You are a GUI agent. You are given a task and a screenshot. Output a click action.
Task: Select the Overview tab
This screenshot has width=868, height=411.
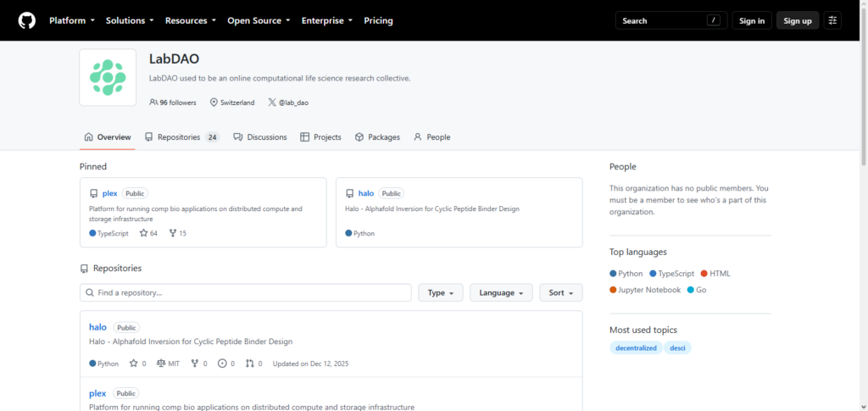[x=108, y=137]
